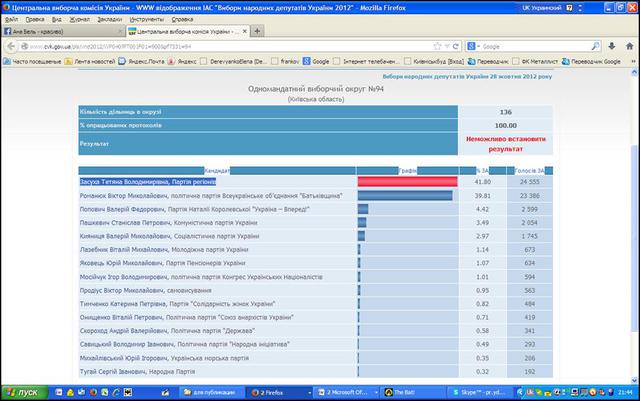Image resolution: width=640 pixels, height=401 pixels.
Task: Open the Инструменты menu
Action: 147,19
